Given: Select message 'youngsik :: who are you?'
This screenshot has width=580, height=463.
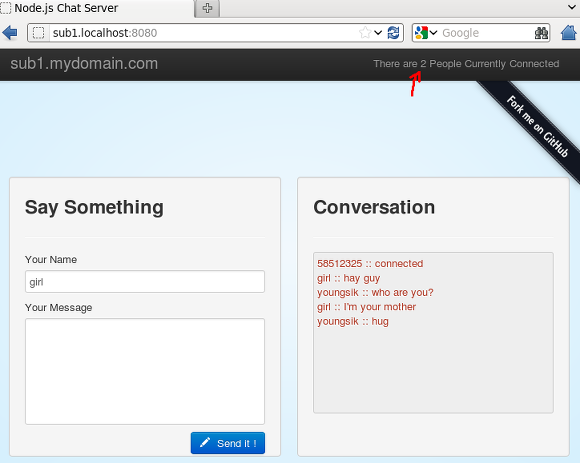Looking at the screenshot, I should click(x=375, y=293).
